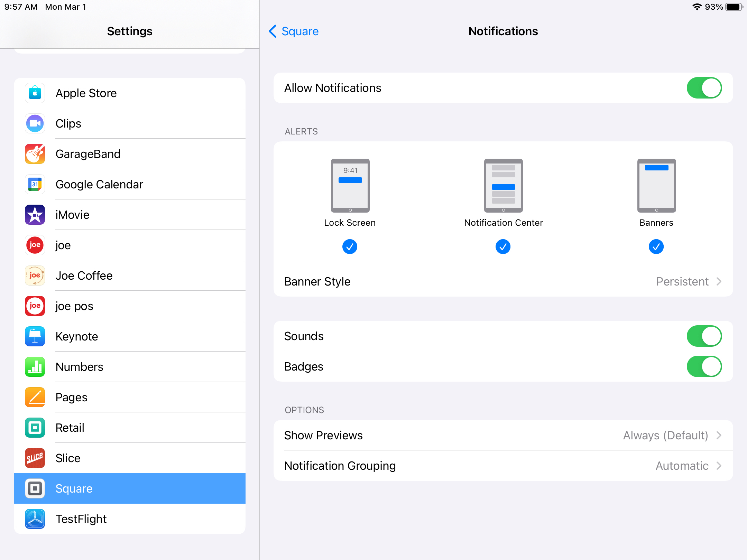Uncheck the Lock Screen alert checkmark
This screenshot has height=560, width=747.
[350, 246]
